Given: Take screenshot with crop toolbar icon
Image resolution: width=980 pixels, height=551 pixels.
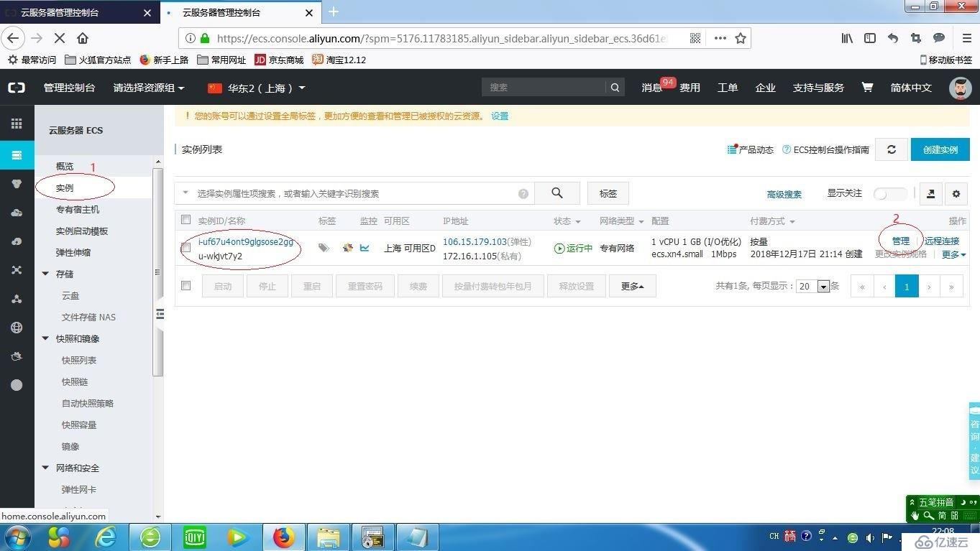Looking at the screenshot, I should click(x=915, y=38).
